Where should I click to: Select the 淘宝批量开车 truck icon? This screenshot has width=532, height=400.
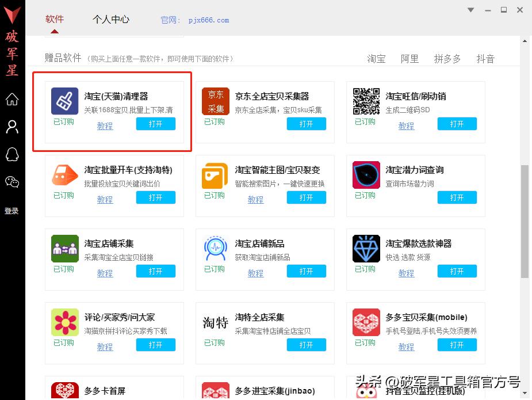64,175
